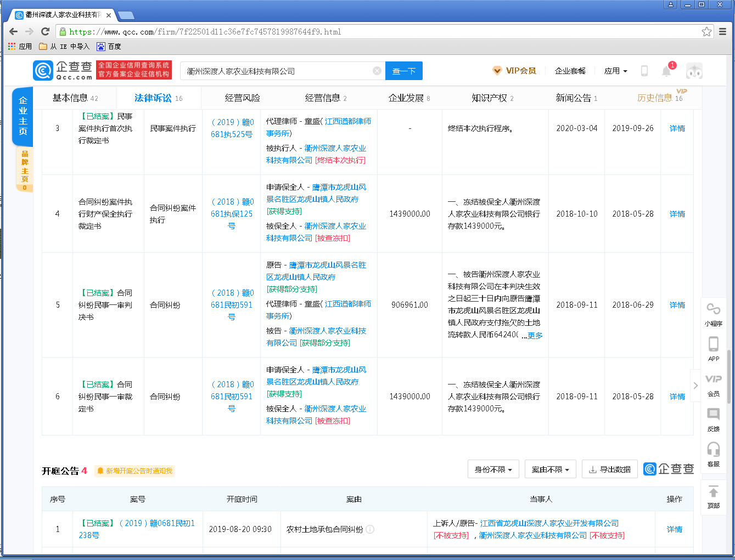The height and width of the screenshot is (560, 735).
Task: Select 2019-08-20 09:30 hearing time
Action: pyautogui.click(x=240, y=529)
